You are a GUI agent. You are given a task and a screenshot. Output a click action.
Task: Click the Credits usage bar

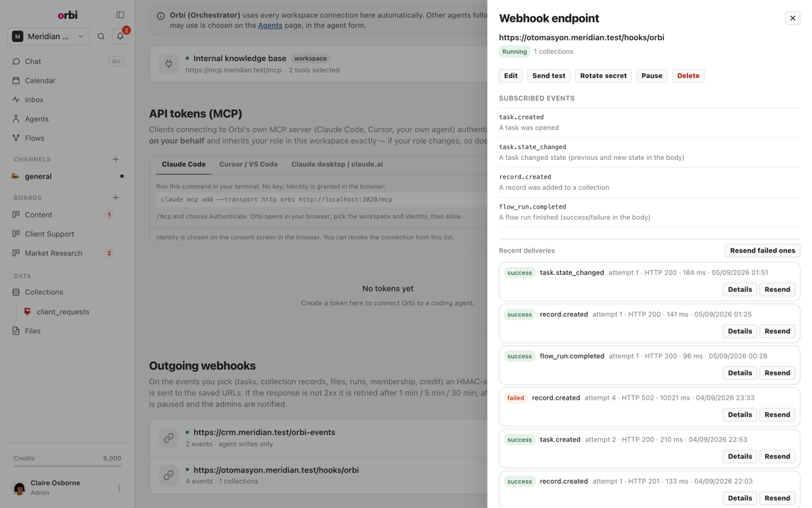(68, 466)
